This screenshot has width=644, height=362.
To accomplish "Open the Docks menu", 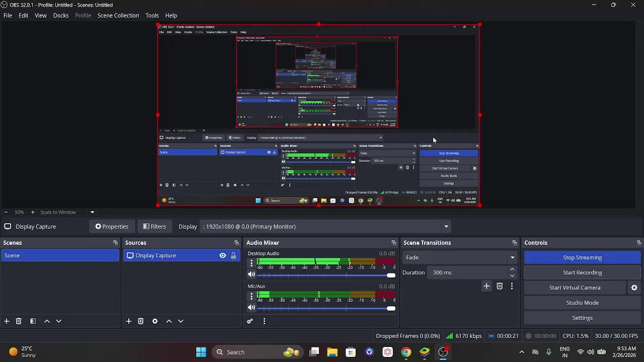I will [x=61, y=16].
